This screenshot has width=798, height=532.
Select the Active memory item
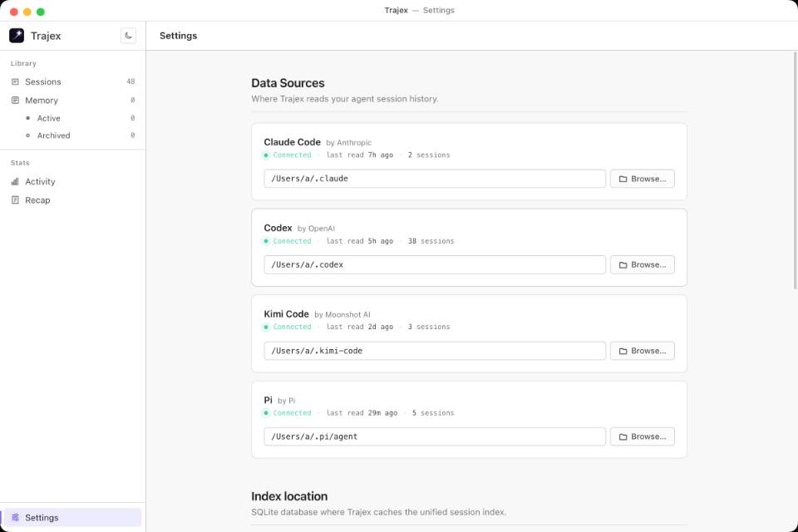[x=73, y=118]
